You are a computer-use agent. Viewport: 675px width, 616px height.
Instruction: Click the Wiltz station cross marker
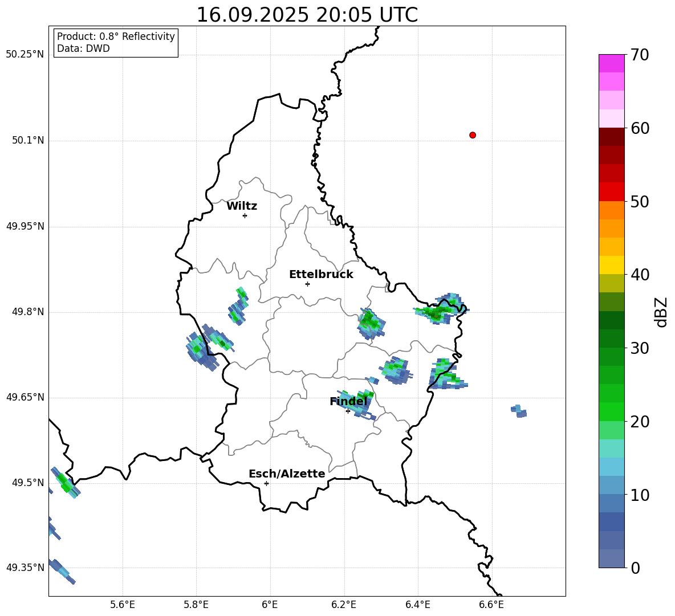point(245,215)
